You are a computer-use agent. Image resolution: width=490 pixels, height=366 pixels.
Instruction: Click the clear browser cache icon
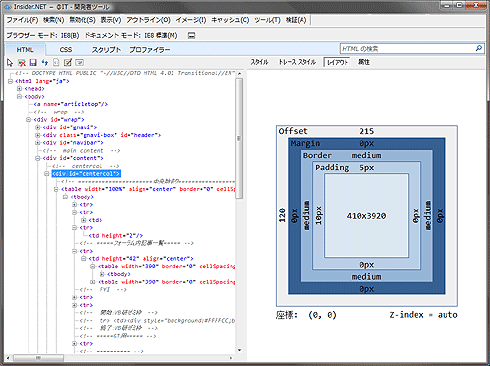coord(22,62)
